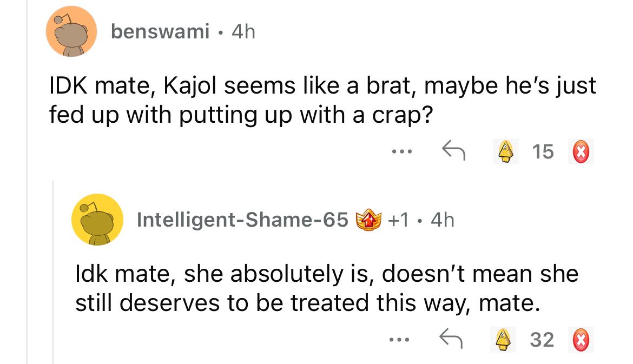This screenshot has width=633, height=364.
Task: Collapse the reply thread via vertical line
Action: click(53, 270)
